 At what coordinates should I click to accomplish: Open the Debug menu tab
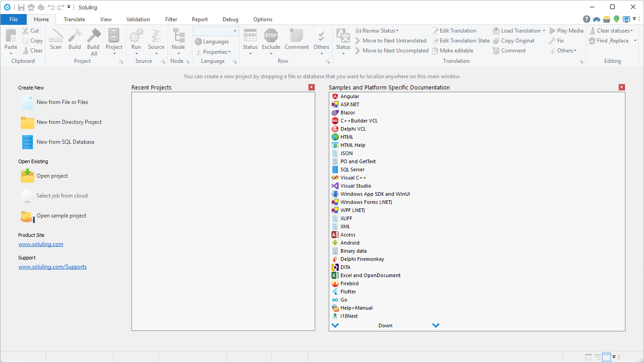(230, 19)
